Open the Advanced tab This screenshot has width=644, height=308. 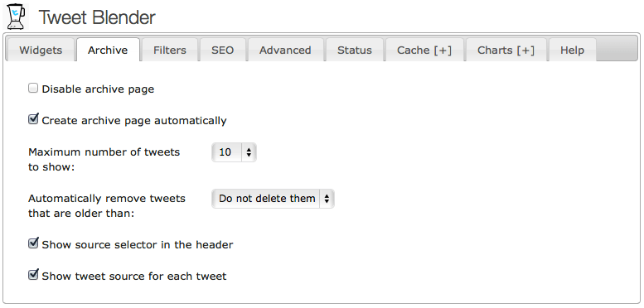click(285, 50)
